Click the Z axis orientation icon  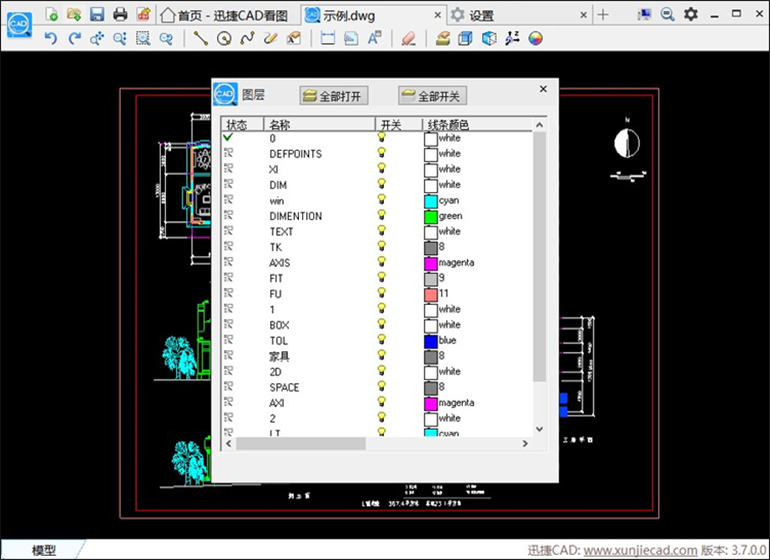coord(512,38)
